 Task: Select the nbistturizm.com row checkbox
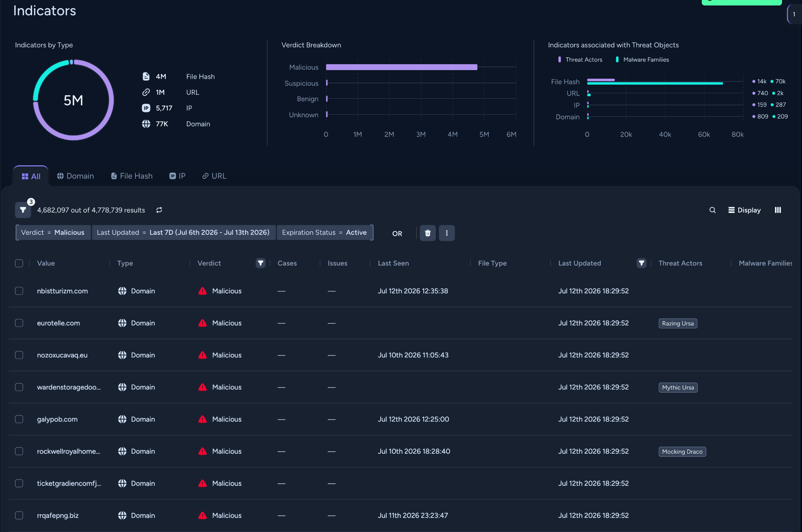19,291
